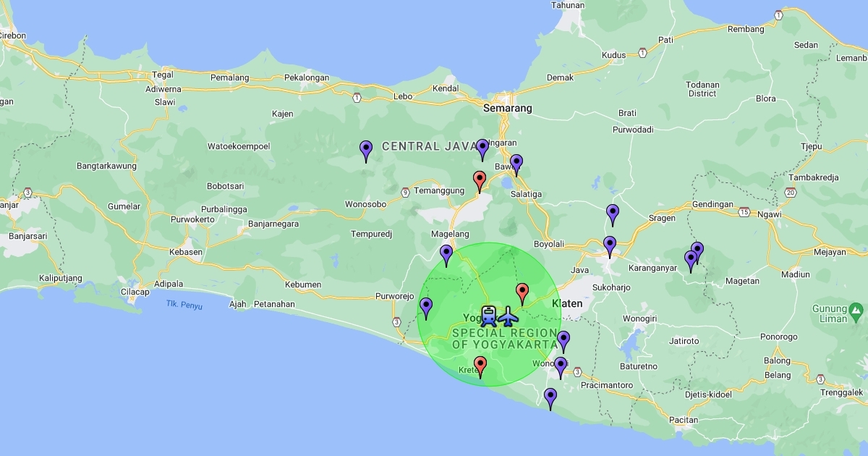Viewport: 868px width, 456px height.
Task: Click the purple pin west of Sragen
Action: pos(613,214)
